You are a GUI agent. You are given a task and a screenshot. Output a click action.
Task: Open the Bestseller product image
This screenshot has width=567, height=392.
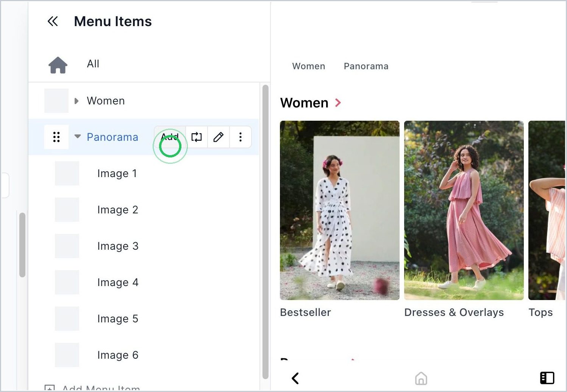click(340, 210)
